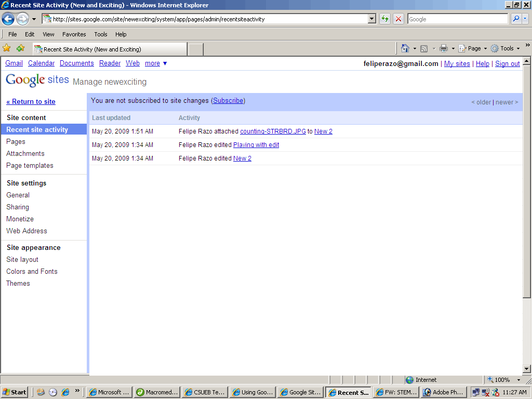This screenshot has height=399, width=532.
Task: Open New 2 link in the 1:51 AM row
Action: click(323, 131)
